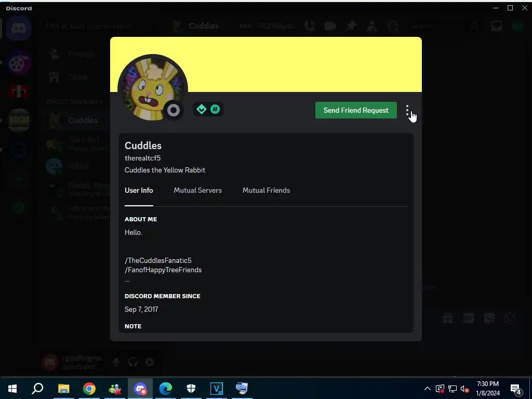This screenshot has width=532, height=399.
Task: Open Windows Security shield in taskbar
Action: click(x=191, y=389)
